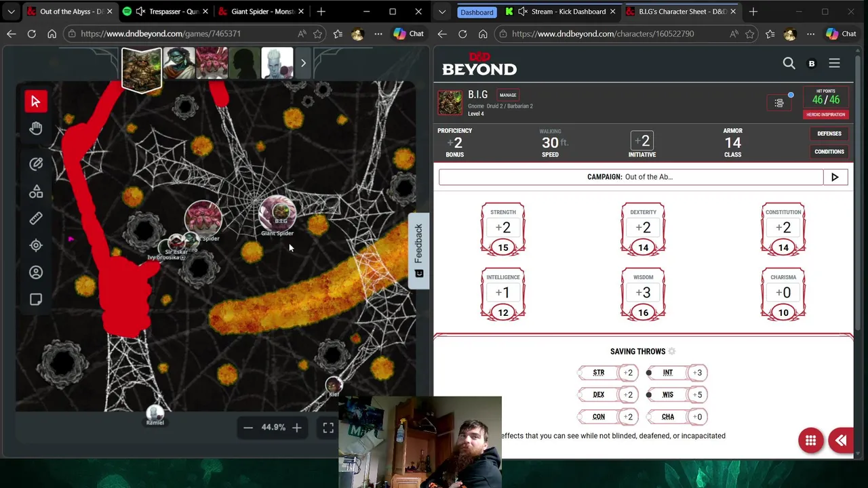The width and height of the screenshot is (868, 488).
Task: Open the D&D Beyond hamburger menu
Action: [834, 63]
